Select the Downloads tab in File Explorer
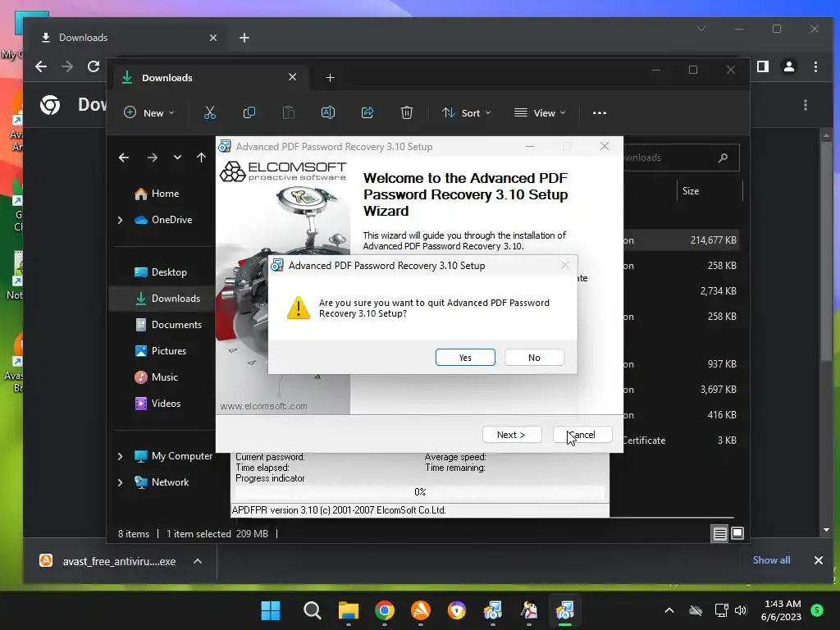840x630 pixels. pyautogui.click(x=209, y=78)
